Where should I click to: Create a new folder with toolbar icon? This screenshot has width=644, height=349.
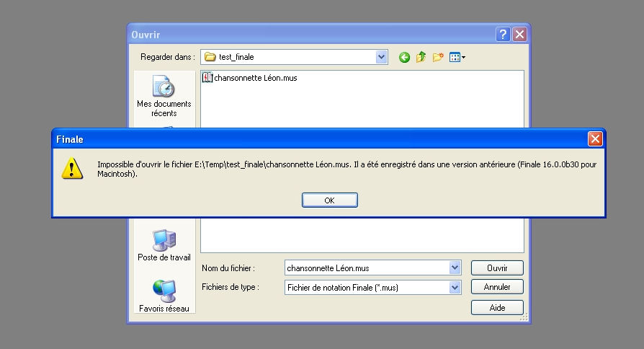click(x=438, y=57)
